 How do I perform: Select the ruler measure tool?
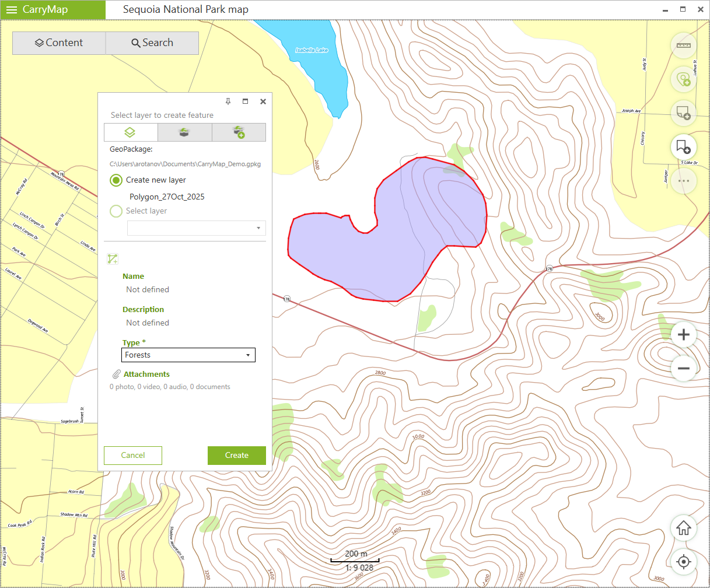pos(683,45)
